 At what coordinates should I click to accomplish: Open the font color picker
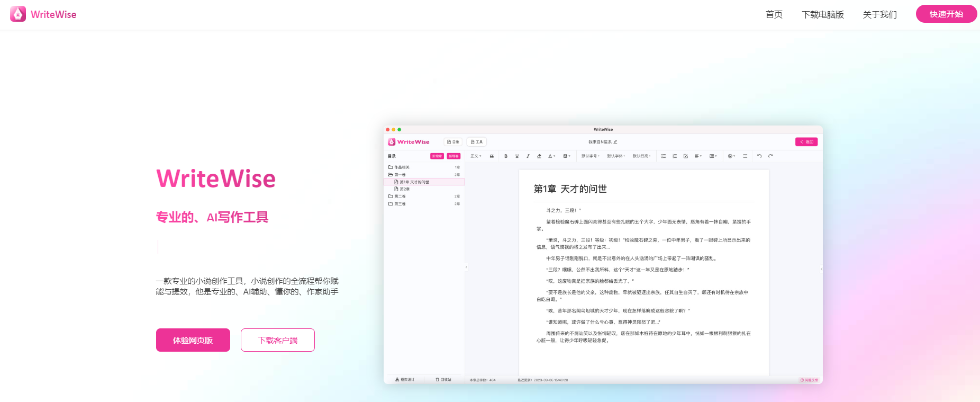[x=551, y=156]
